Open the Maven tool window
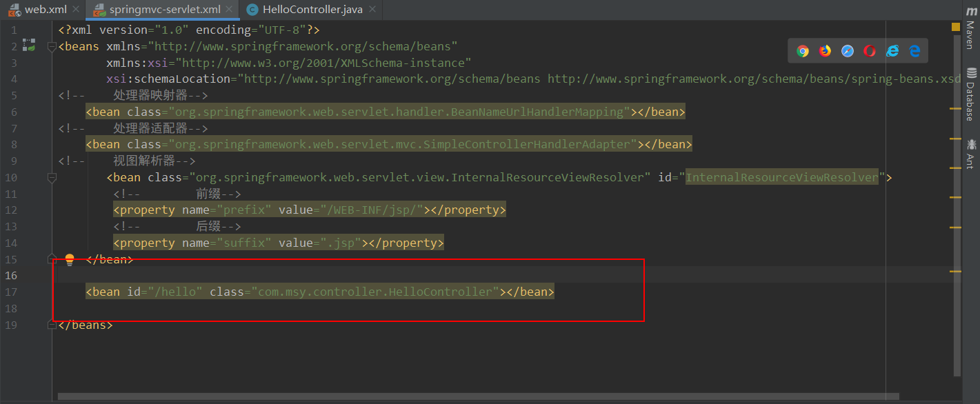Viewport: 980px width, 404px height. click(970, 27)
